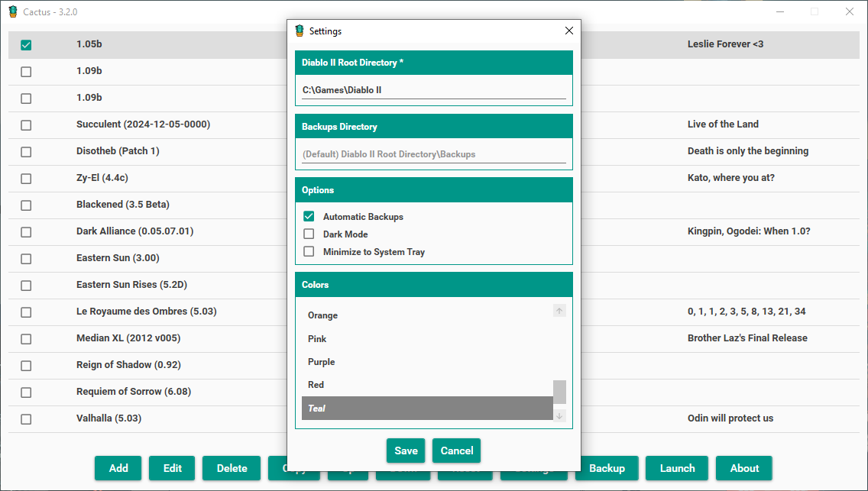
Task: Click 'Live of the Land' description
Action: coord(723,124)
